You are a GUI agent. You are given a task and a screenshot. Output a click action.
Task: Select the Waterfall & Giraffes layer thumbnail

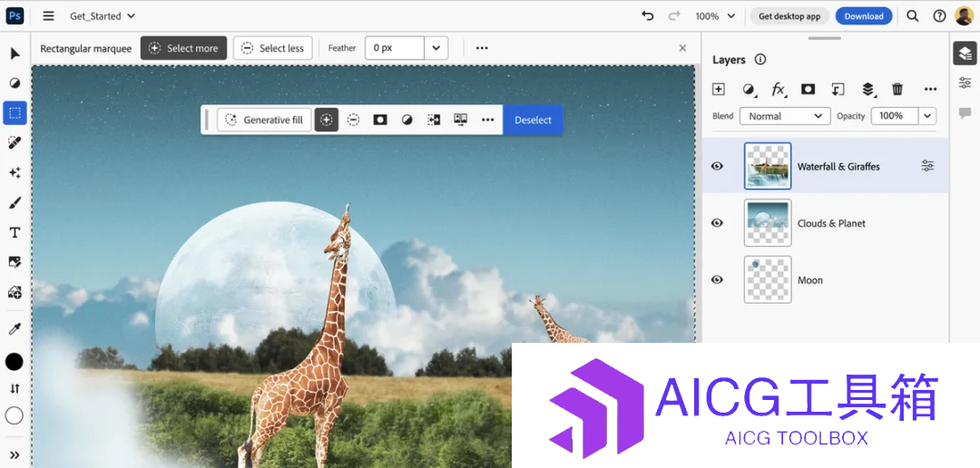point(768,166)
